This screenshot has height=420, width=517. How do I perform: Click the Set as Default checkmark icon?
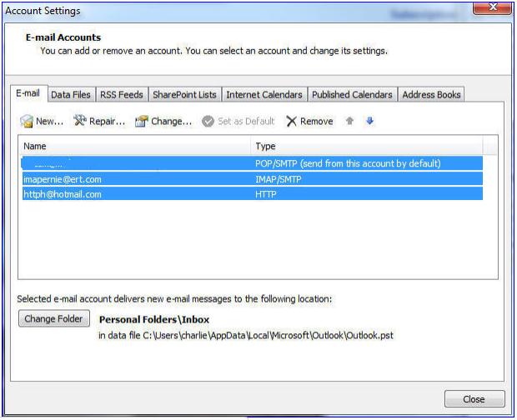click(x=208, y=122)
